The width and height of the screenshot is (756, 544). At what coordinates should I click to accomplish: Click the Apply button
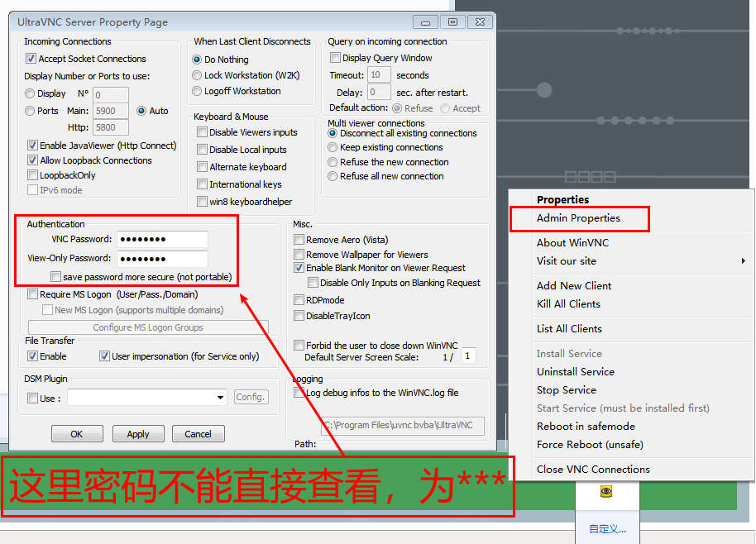[138, 434]
